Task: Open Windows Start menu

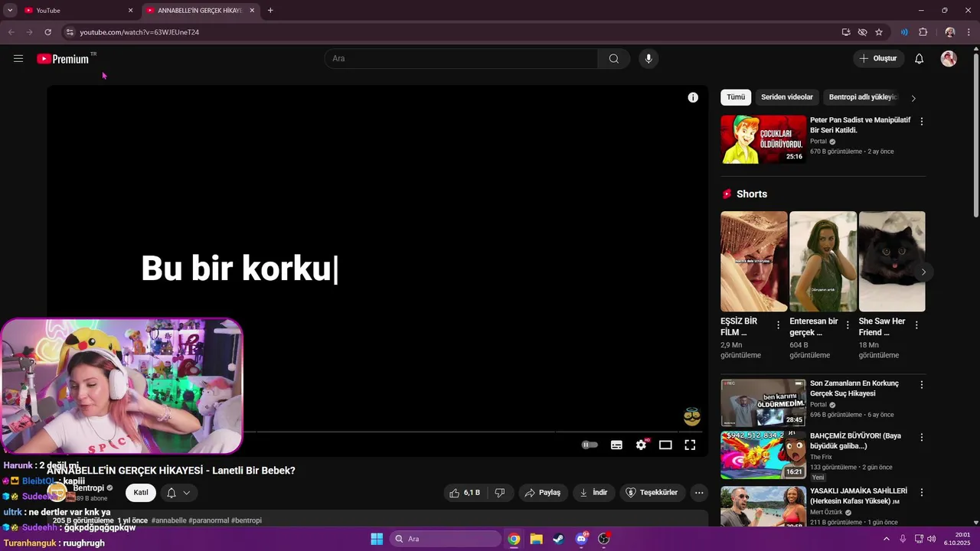Action: (x=377, y=539)
